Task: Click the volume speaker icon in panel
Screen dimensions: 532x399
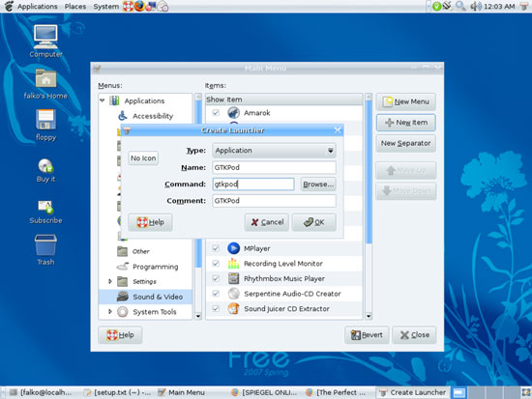Action: pos(476,6)
